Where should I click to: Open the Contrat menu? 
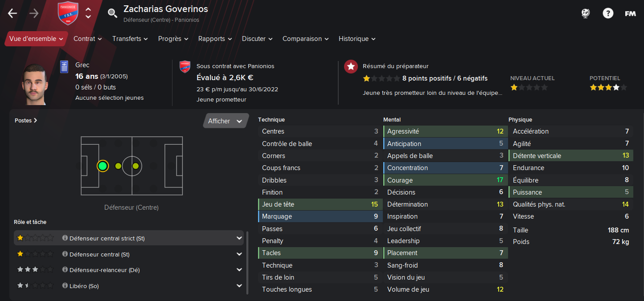click(x=87, y=39)
